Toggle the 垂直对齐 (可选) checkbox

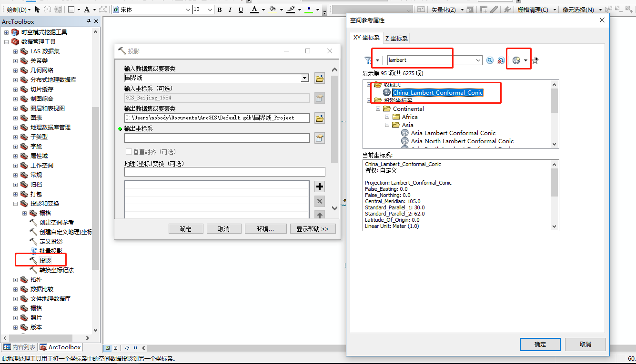129,152
